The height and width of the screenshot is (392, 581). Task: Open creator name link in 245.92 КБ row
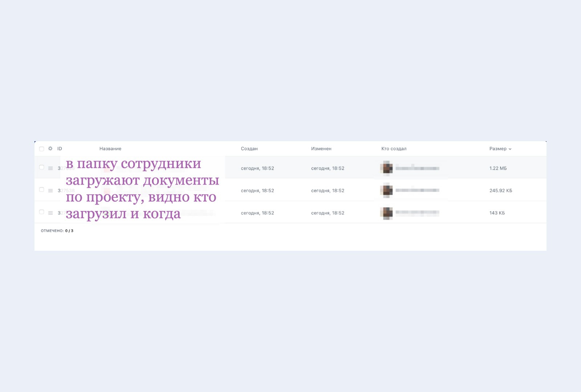[418, 191]
